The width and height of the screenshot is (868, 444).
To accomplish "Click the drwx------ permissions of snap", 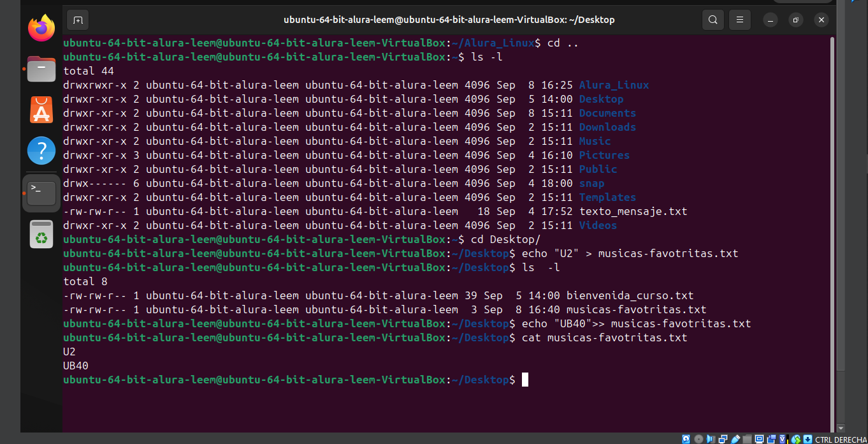I will 95,183.
